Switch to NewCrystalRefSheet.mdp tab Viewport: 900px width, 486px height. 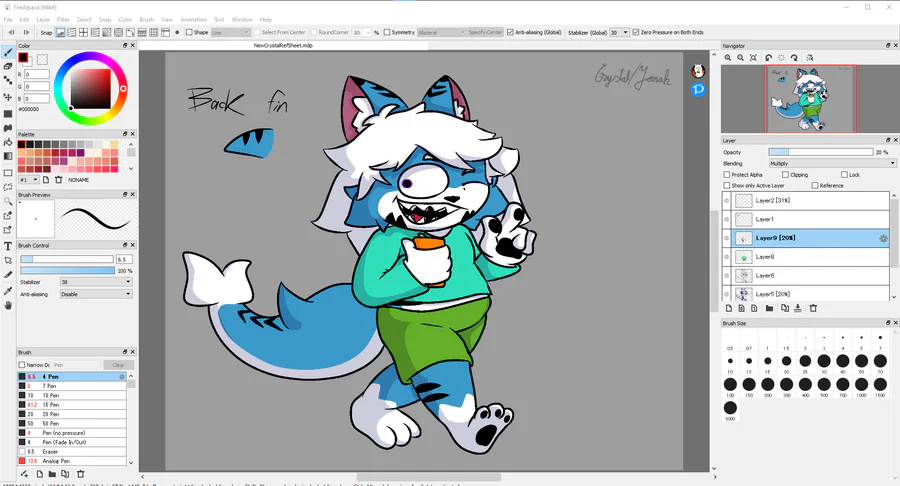click(x=283, y=45)
